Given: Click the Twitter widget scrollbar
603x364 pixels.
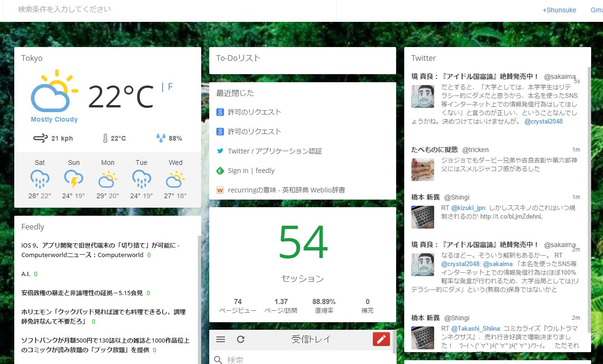Looking at the screenshot, I should [x=588, y=200].
